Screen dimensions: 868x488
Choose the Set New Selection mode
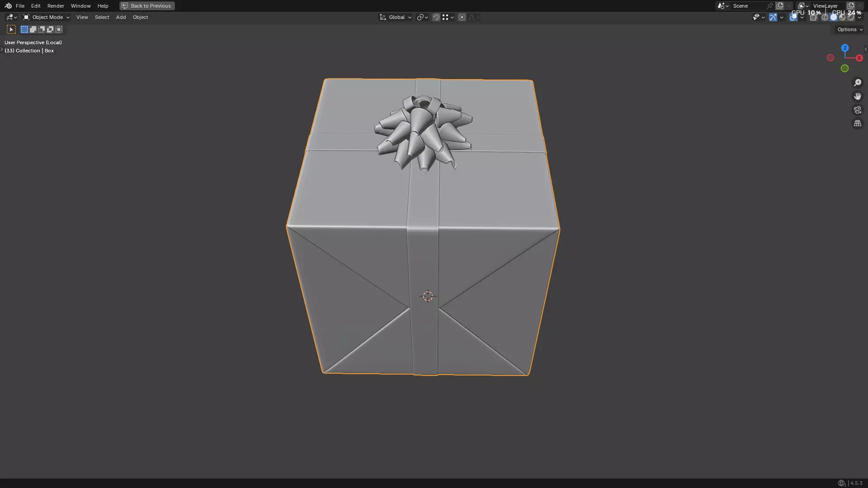point(24,29)
